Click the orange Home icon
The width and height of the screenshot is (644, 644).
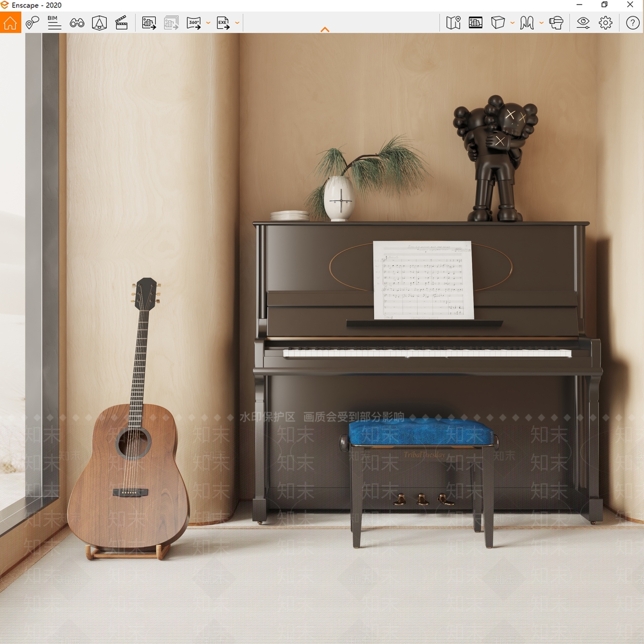click(10, 23)
